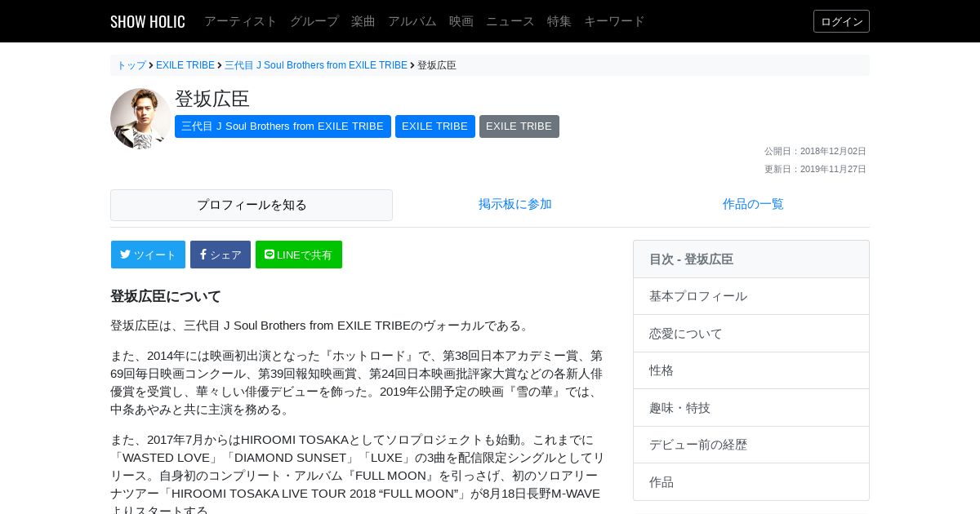Click the ログイン button
The image size is (980, 514).
pos(841,21)
